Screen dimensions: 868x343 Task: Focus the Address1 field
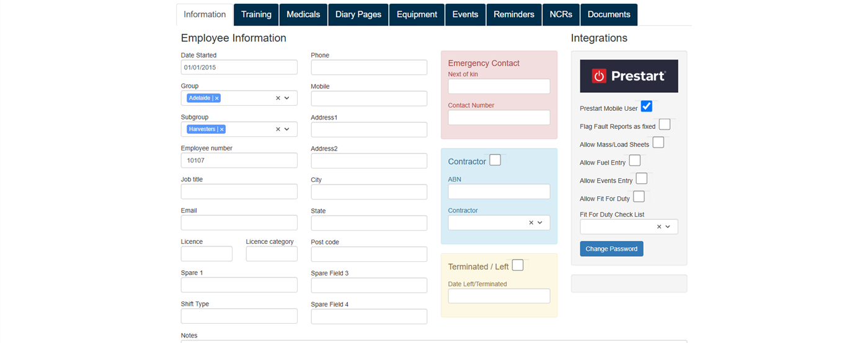tap(369, 129)
